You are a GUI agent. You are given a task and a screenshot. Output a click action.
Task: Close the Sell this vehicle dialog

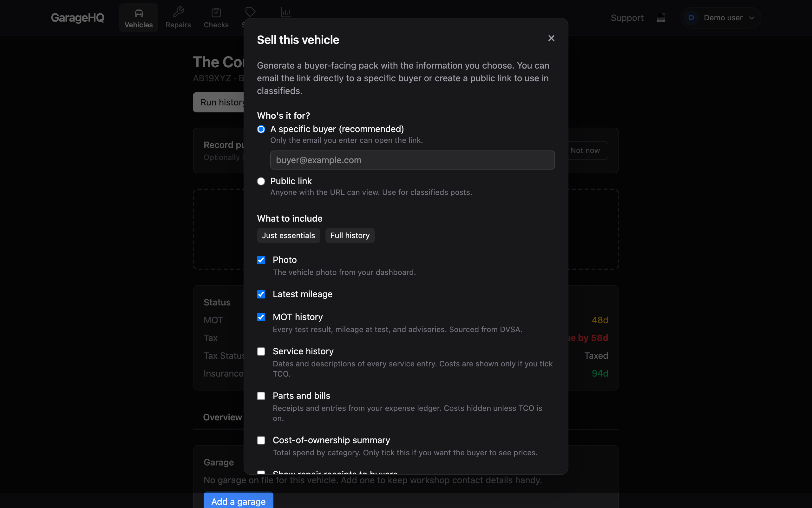(551, 38)
